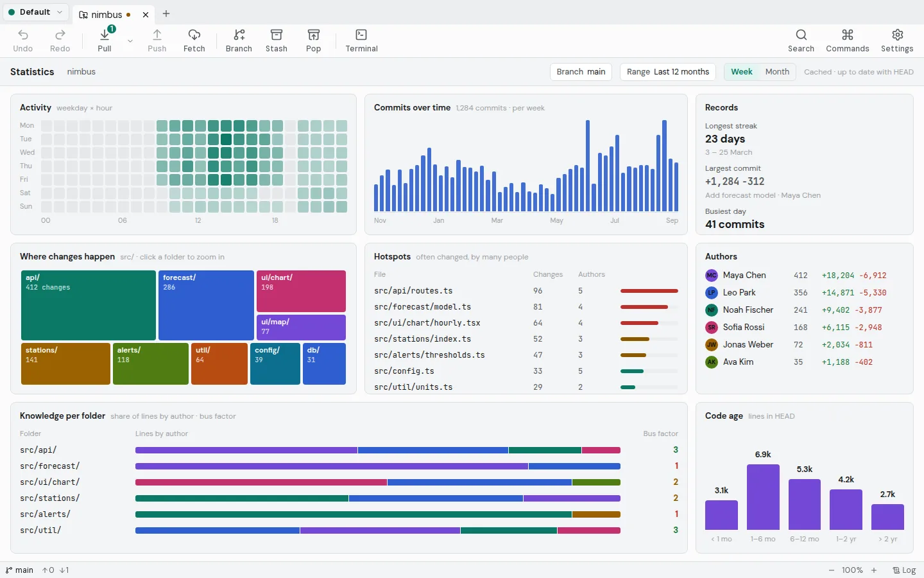Screen dimensions: 924x578
Task: Select hotspot src/util/units.ts
Action: pos(526,387)
